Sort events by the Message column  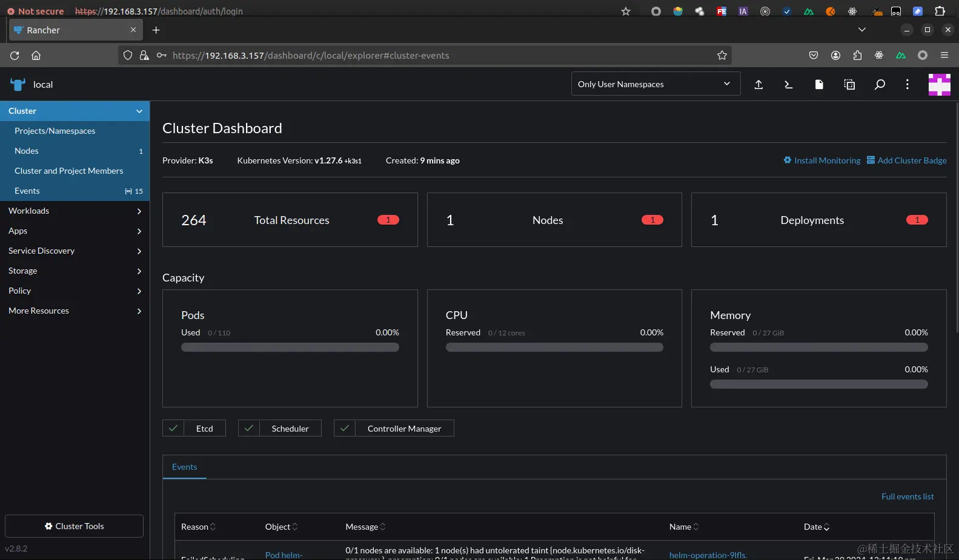click(365, 527)
